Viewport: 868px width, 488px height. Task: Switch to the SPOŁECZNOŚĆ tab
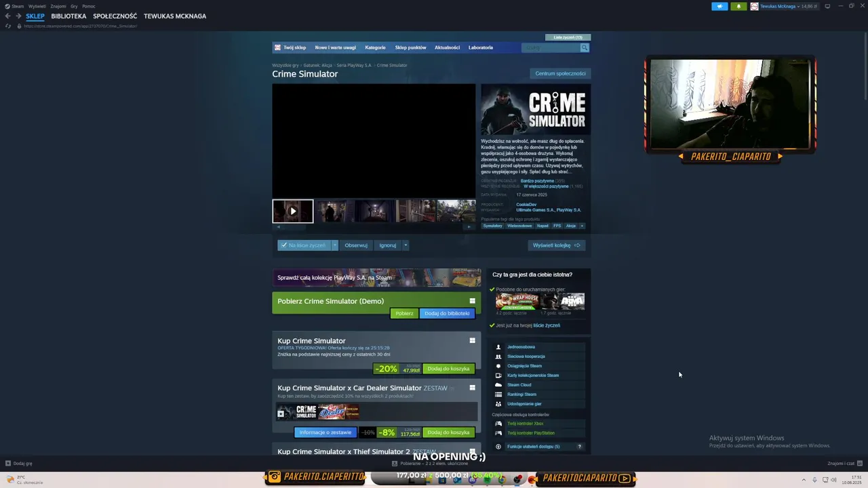pos(115,16)
